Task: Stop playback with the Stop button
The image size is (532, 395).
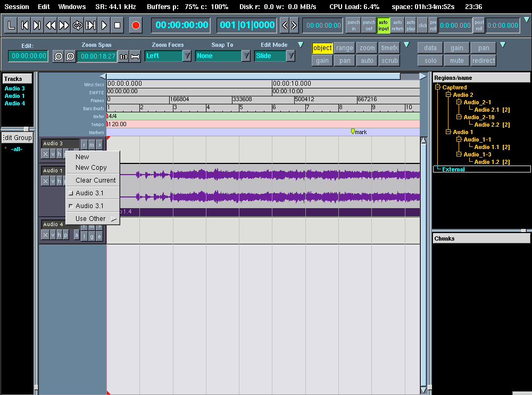Action: (118, 25)
